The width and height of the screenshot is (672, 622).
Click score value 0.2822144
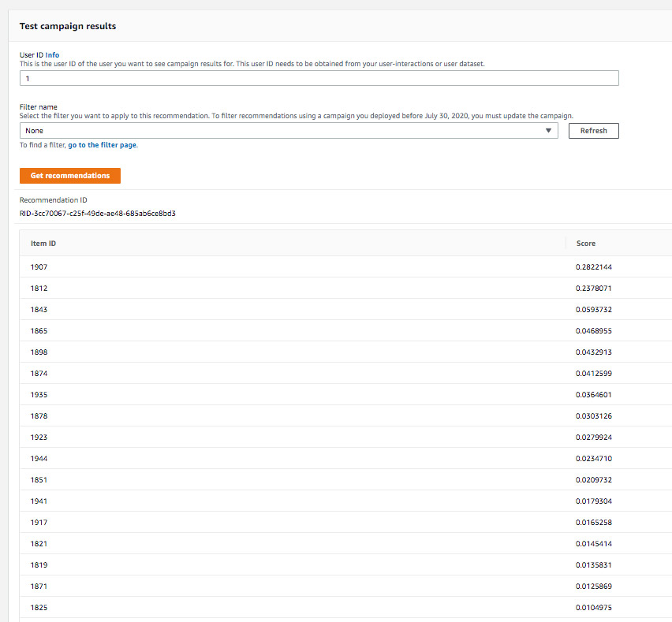point(594,267)
